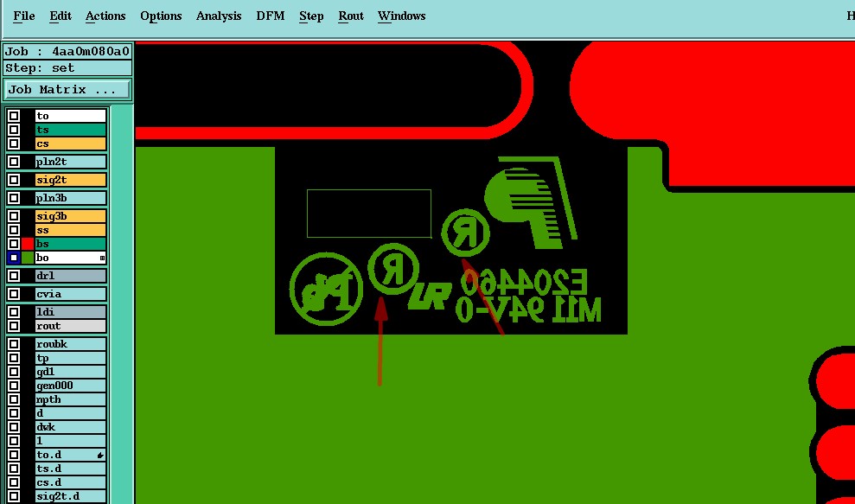Select the mirrored E204460 text in the canvas
Image resolution: width=855 pixels, height=504 pixels.
click(524, 283)
